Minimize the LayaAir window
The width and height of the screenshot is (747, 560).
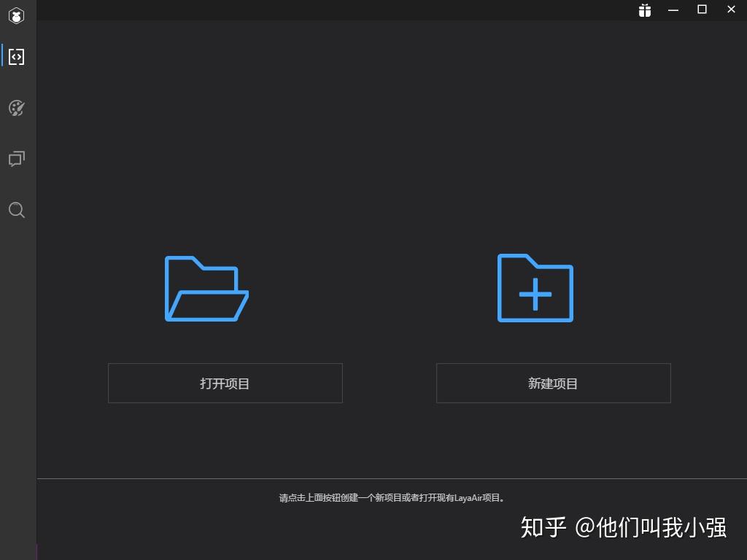click(x=673, y=10)
